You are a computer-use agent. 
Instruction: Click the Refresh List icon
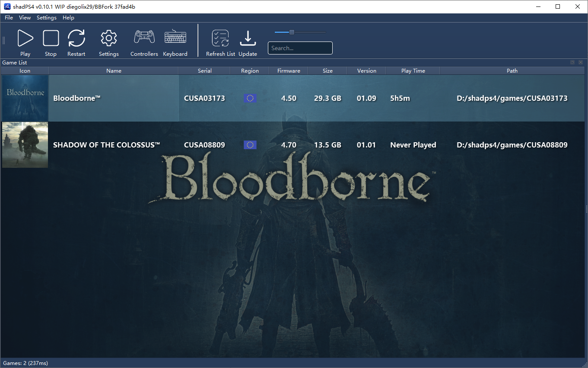(220, 38)
